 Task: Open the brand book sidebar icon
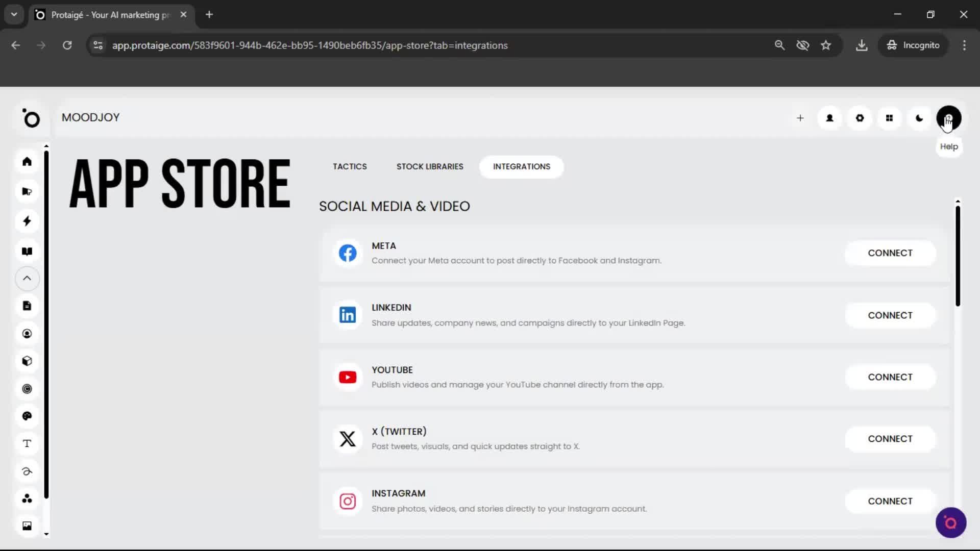(x=27, y=251)
